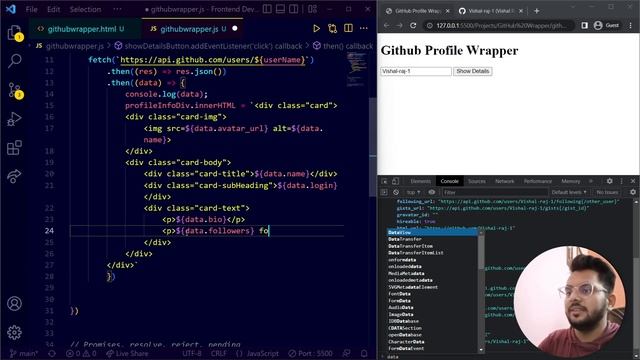
Task: Open the Source Control view
Action: [x=14, y=90]
